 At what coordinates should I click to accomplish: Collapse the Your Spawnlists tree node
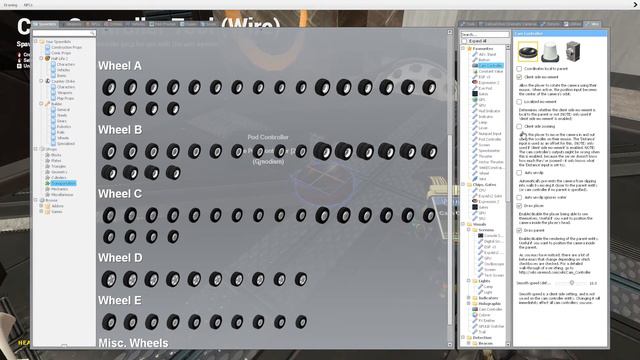[36, 42]
